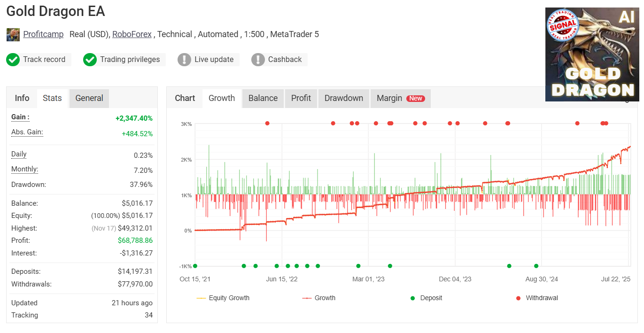Click the Track record badge label

pyautogui.click(x=44, y=60)
